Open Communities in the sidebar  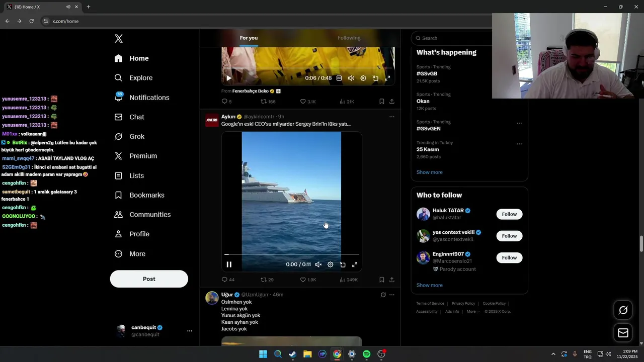point(142,215)
